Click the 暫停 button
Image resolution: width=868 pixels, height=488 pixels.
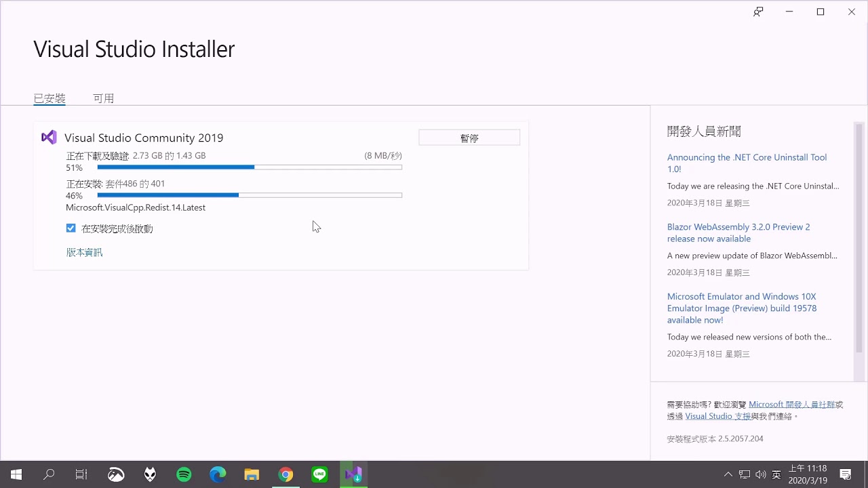[x=469, y=138]
